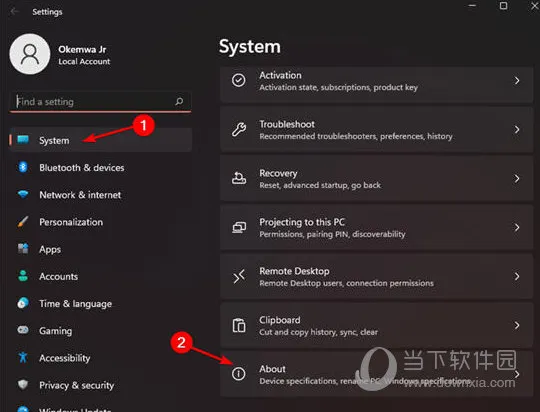Expand the Activation row chevron

click(517, 81)
